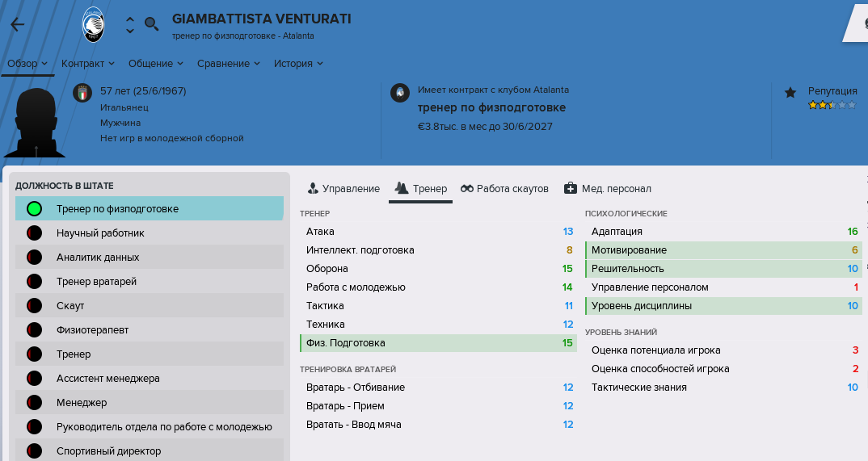Select the Ассистент менеджера role row
Screen dimensions: 868x461
click(150, 379)
